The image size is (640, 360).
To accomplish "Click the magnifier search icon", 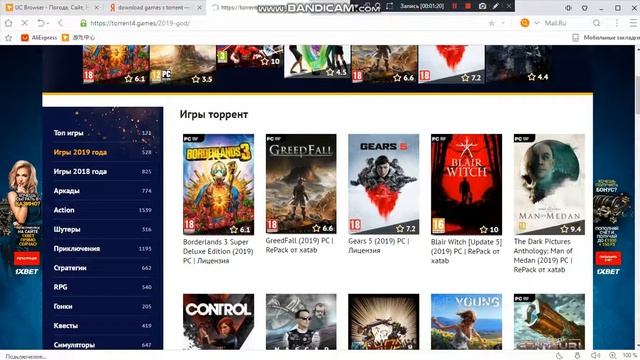I will (x=596, y=23).
